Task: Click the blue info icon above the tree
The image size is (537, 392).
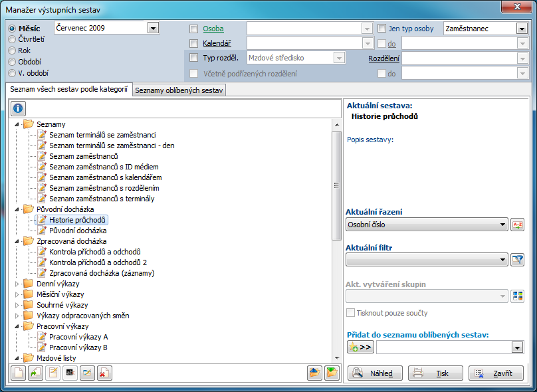Action: click(18, 108)
